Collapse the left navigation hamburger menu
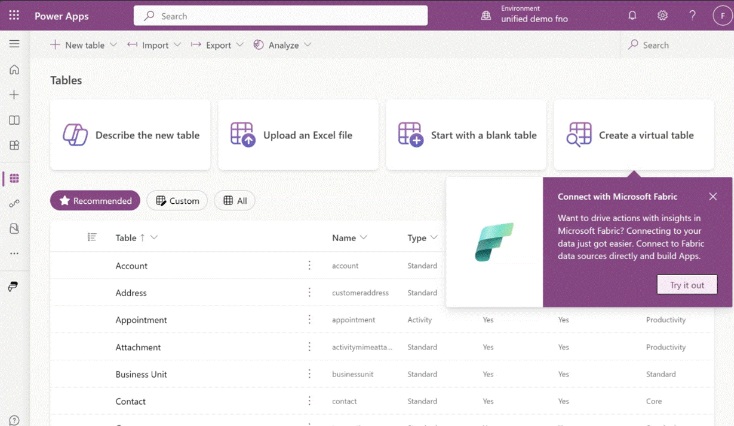Image resolution: width=734 pixels, height=426 pixels. (14, 44)
